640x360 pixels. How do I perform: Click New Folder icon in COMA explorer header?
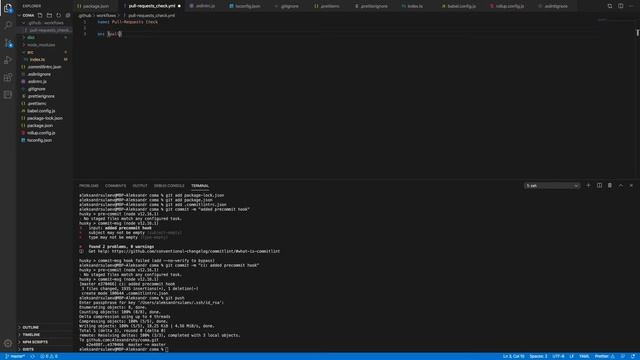(49, 15)
